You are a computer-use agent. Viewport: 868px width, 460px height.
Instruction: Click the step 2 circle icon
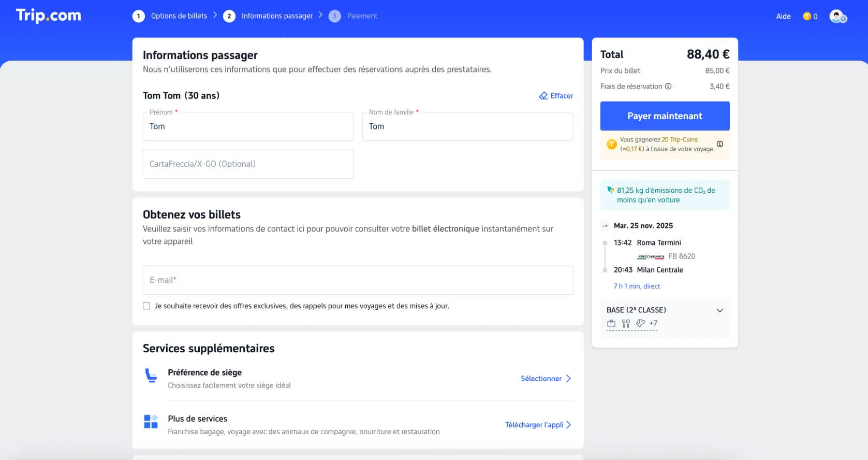(229, 16)
